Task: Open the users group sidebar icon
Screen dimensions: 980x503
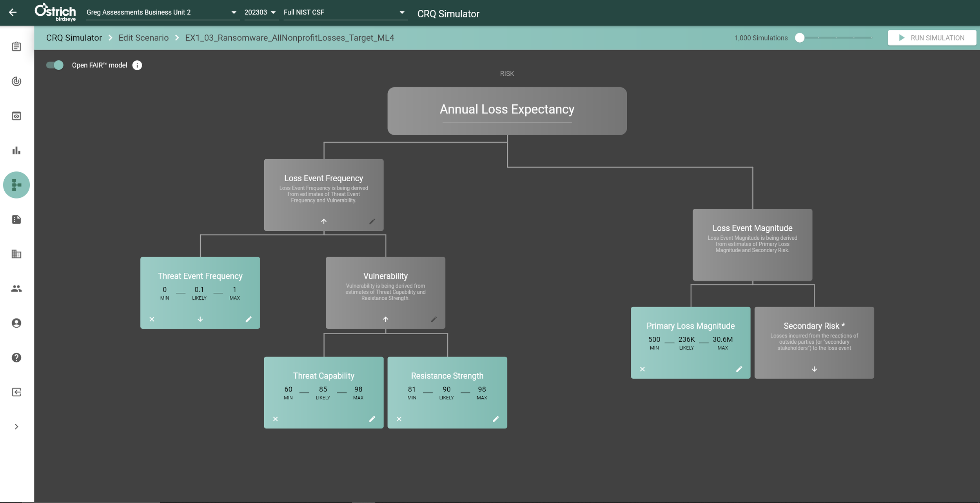Action: point(16,289)
